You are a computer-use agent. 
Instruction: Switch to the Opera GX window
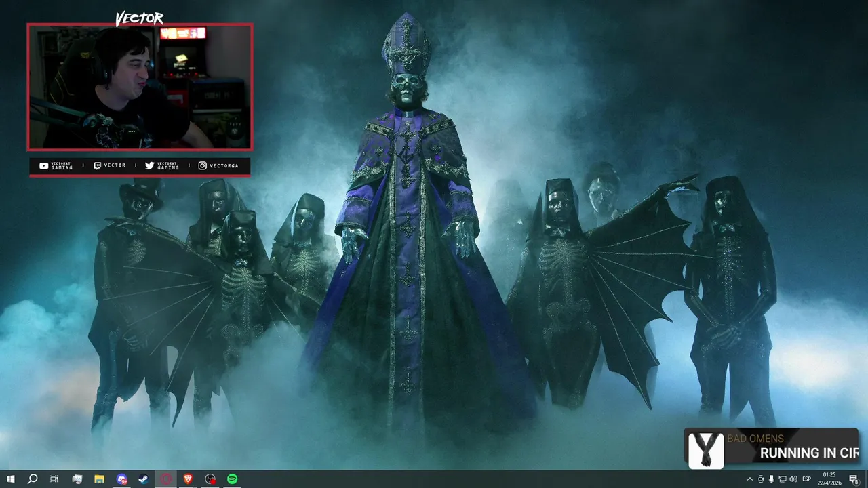[166, 479]
